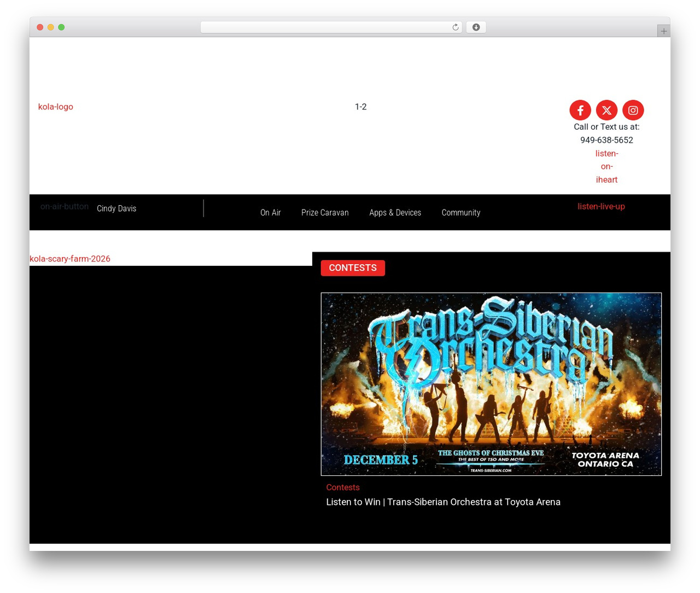Click the green fullscreen window dot
Screen dimensions: 700x593
pyautogui.click(x=61, y=27)
